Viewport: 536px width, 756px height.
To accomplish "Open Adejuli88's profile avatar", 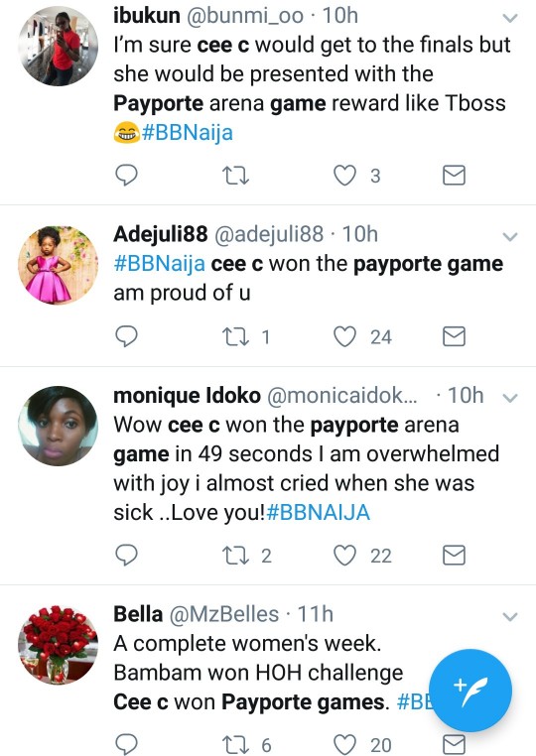I will (58, 265).
